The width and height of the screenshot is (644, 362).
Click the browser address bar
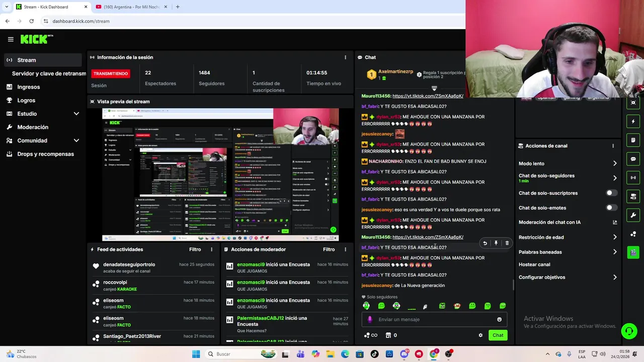(x=252, y=21)
